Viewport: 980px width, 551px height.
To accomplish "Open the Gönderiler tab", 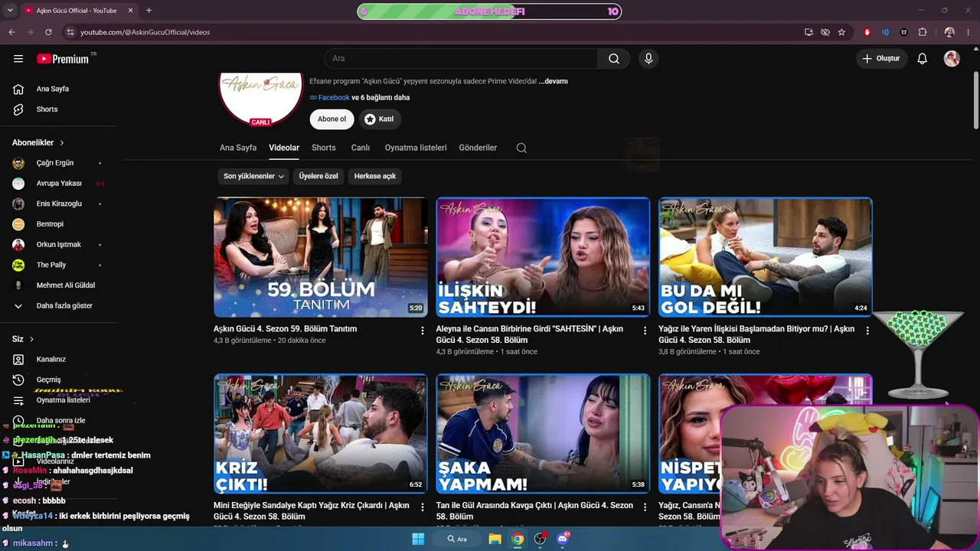I will click(478, 148).
